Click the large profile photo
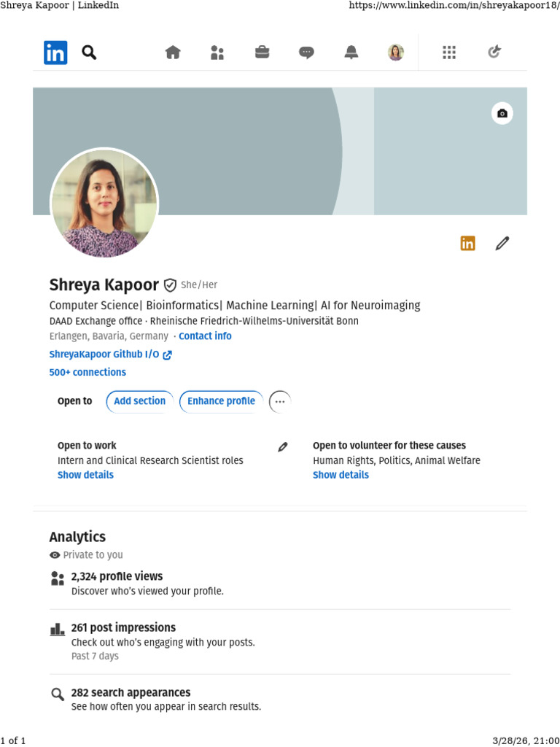This screenshot has width=560, height=747. tap(104, 203)
